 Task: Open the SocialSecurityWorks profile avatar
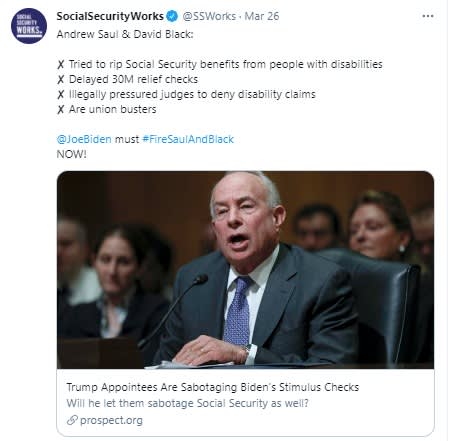pos(29,26)
